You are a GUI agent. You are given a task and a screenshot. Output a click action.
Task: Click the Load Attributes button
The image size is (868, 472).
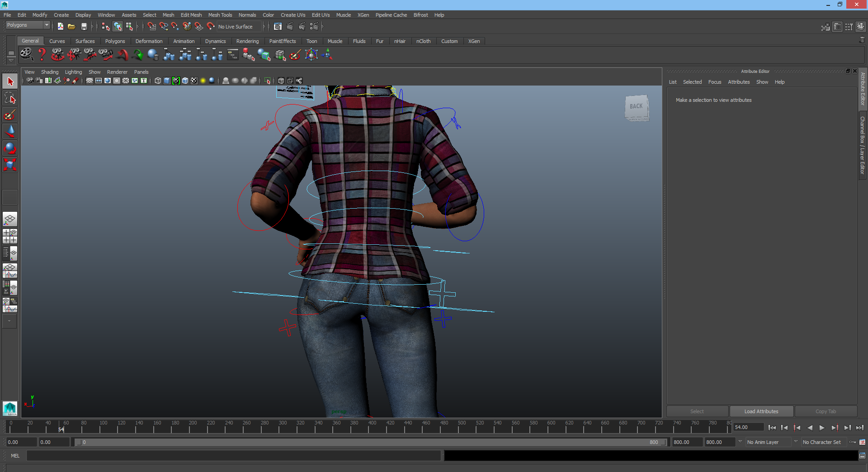pyautogui.click(x=761, y=411)
